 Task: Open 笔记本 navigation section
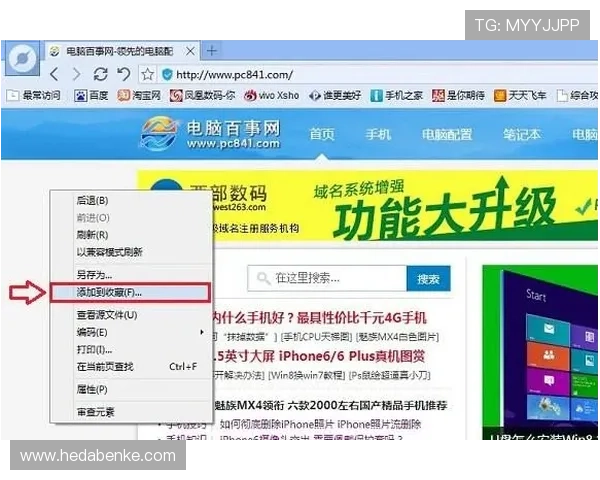[x=522, y=134]
